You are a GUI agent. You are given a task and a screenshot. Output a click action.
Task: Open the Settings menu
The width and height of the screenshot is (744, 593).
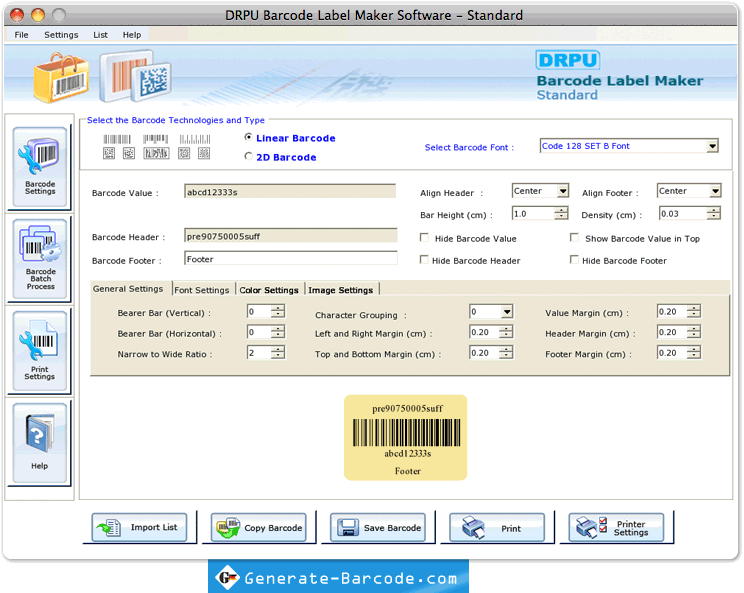(61, 35)
